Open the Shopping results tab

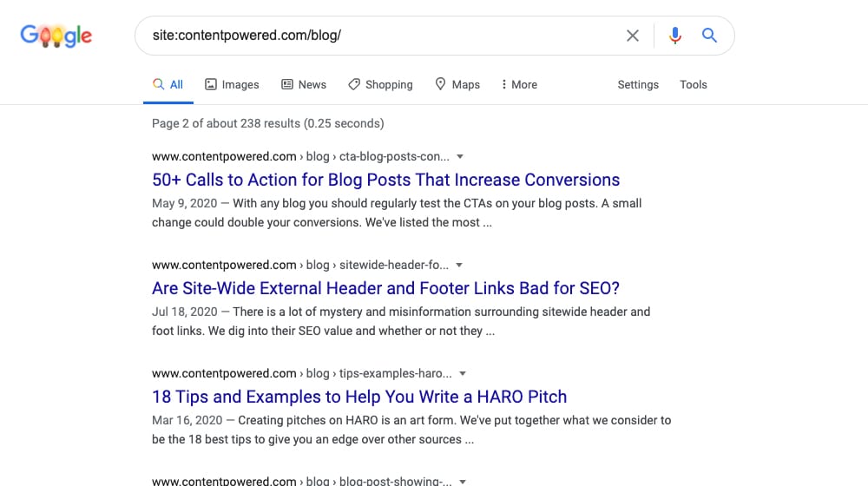[x=380, y=84]
